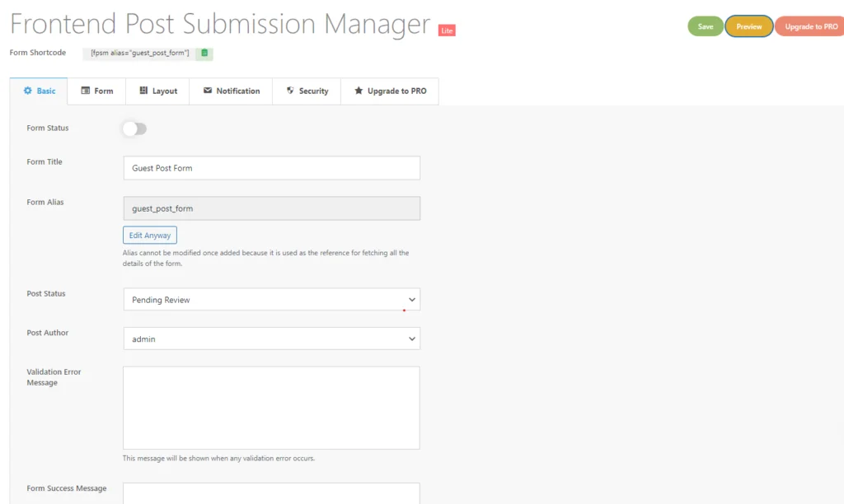Click the Upgrade to PRO button
This screenshot has width=844, height=504.
[x=810, y=26]
